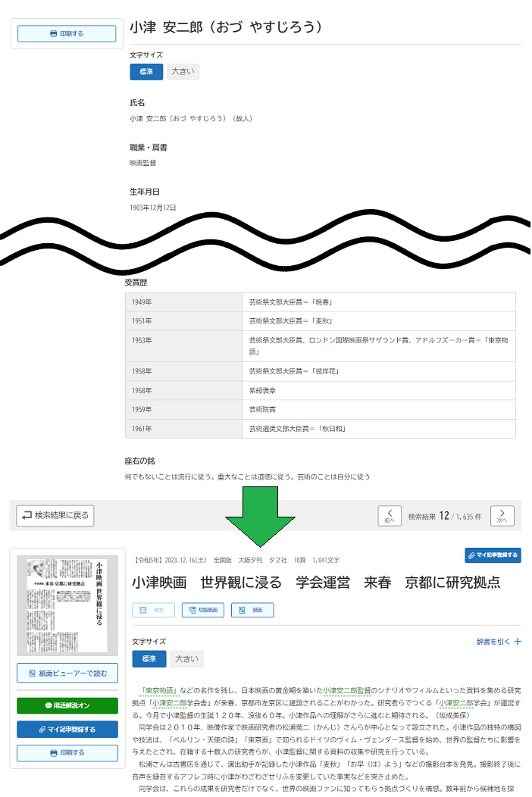Select 標準 text size in profile section
This screenshot has width=532, height=797.
146,72
